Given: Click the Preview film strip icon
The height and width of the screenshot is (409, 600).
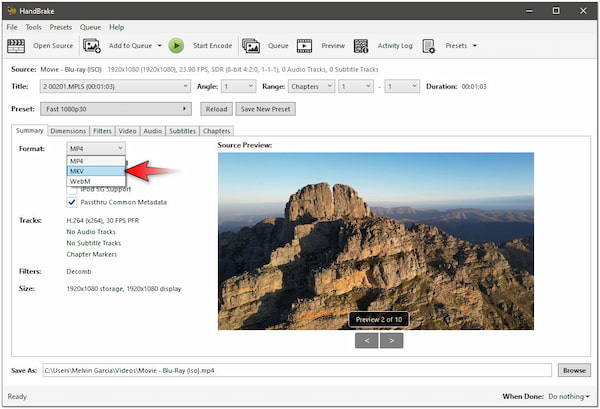Looking at the screenshot, I should tap(305, 46).
